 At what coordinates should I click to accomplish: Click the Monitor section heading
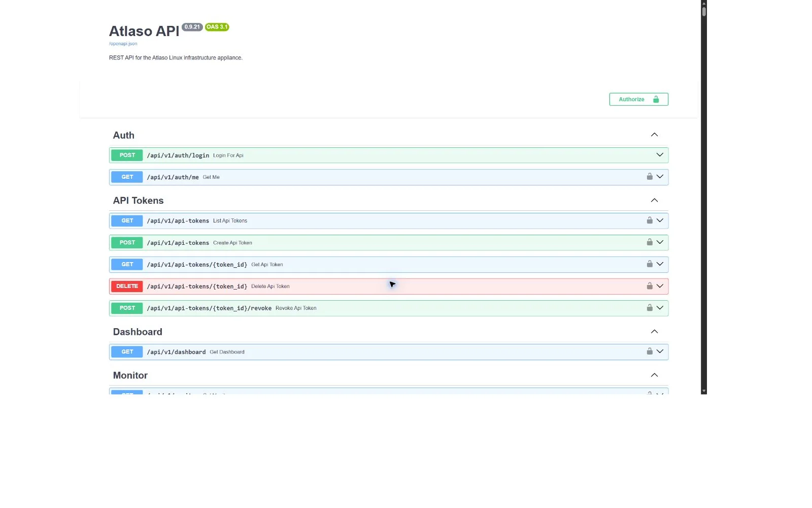click(x=130, y=375)
